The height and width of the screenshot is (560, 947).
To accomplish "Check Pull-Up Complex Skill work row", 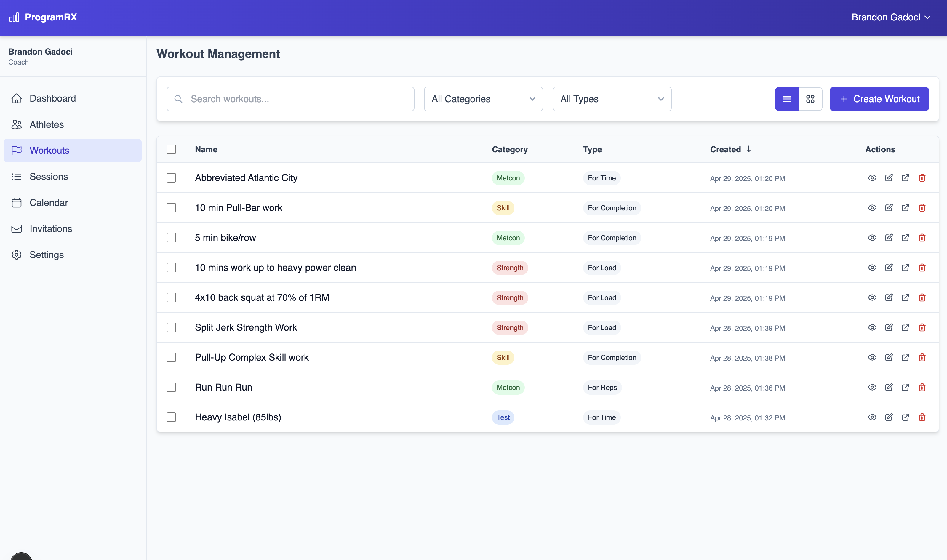I will [171, 357].
